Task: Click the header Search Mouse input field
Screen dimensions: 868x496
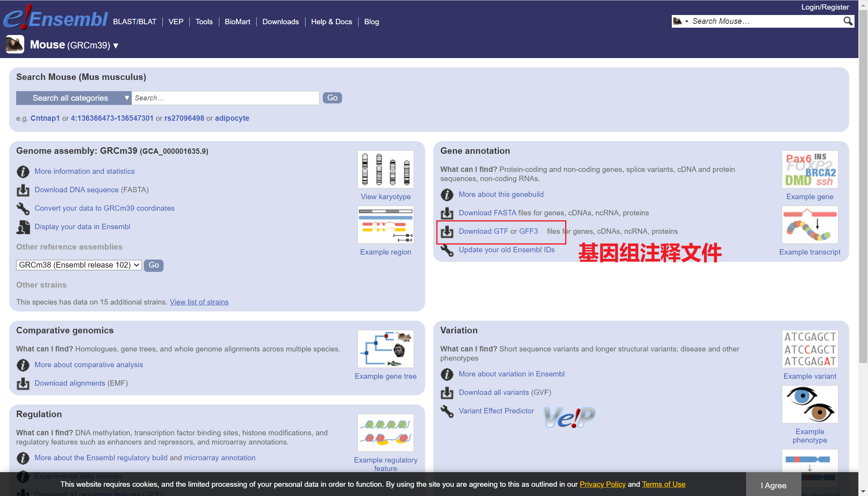Action: click(766, 21)
